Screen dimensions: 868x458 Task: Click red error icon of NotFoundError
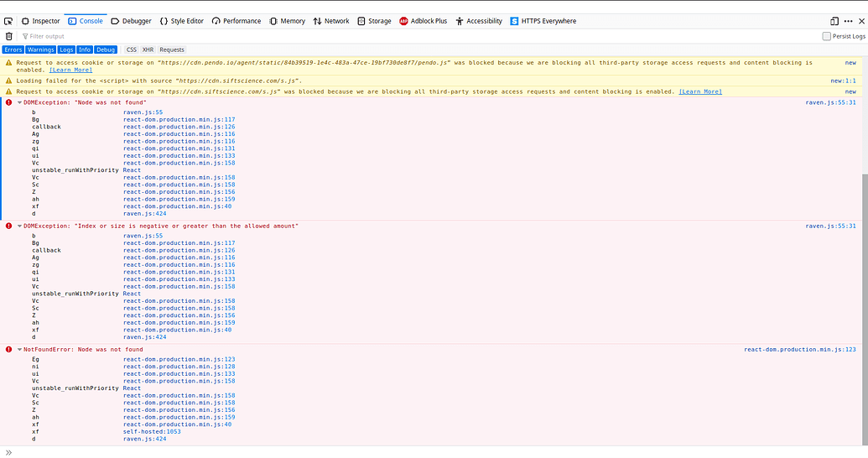[9, 350]
